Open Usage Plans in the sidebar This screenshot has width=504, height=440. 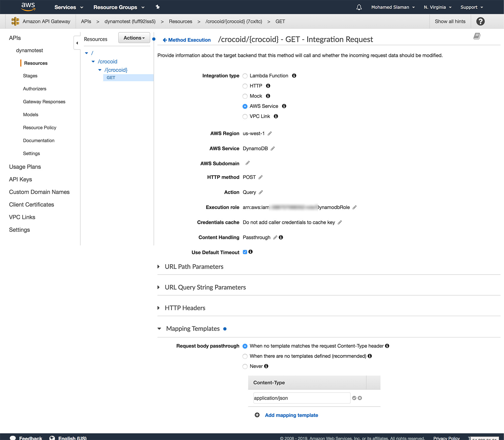(25, 167)
